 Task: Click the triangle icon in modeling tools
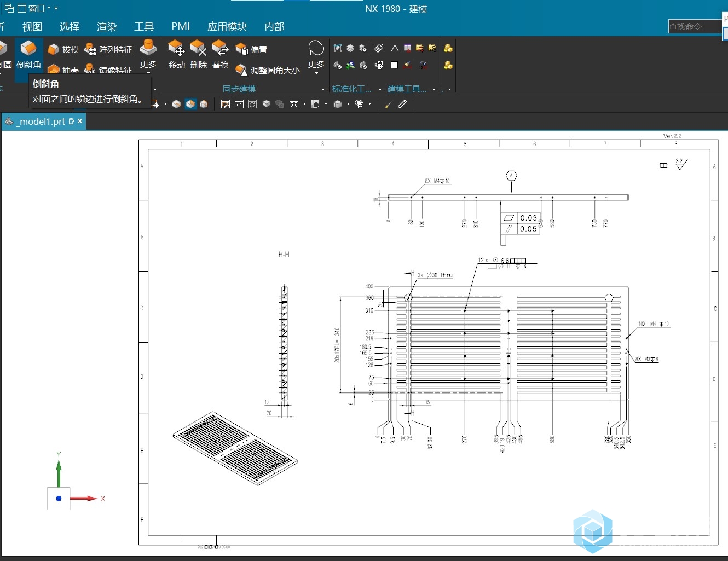[395, 48]
